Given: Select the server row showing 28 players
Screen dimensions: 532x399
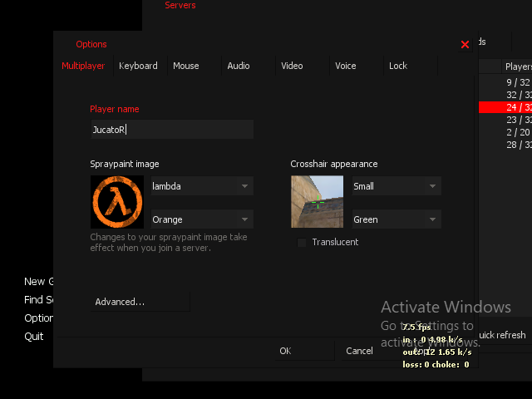Looking at the screenshot, I should coord(505,145).
